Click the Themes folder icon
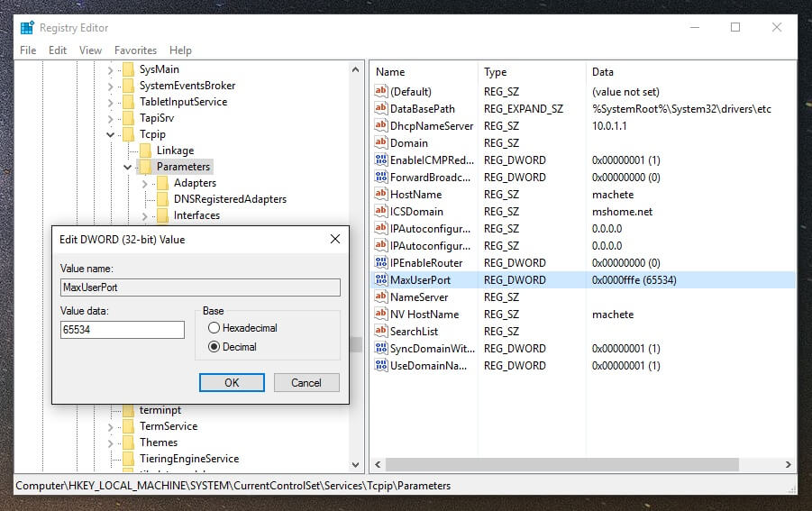The width and height of the screenshot is (812, 511). pos(129,443)
